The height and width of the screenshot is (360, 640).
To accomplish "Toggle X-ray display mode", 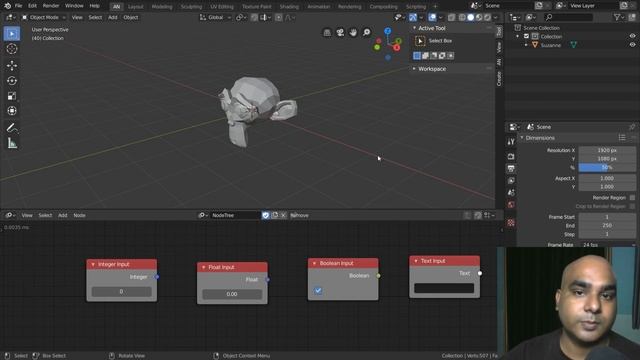I will (451, 18).
